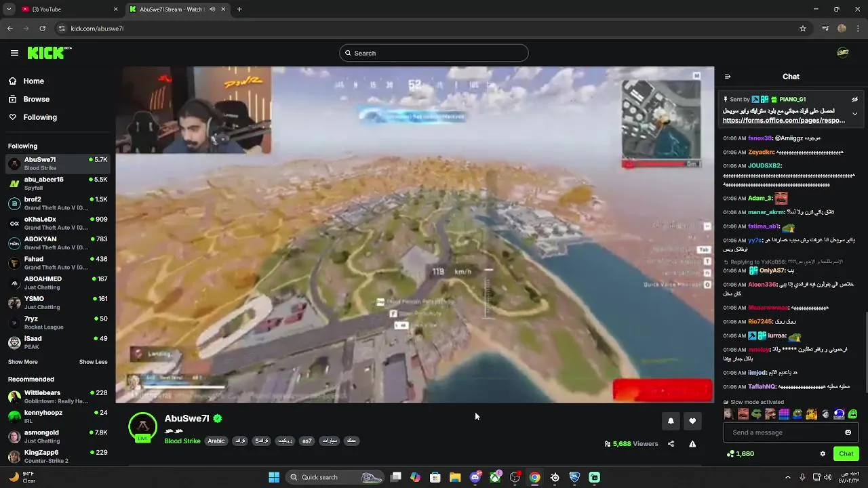The image size is (868, 488).
Task: Open the hamburger sidebar menu
Action: click(14, 53)
